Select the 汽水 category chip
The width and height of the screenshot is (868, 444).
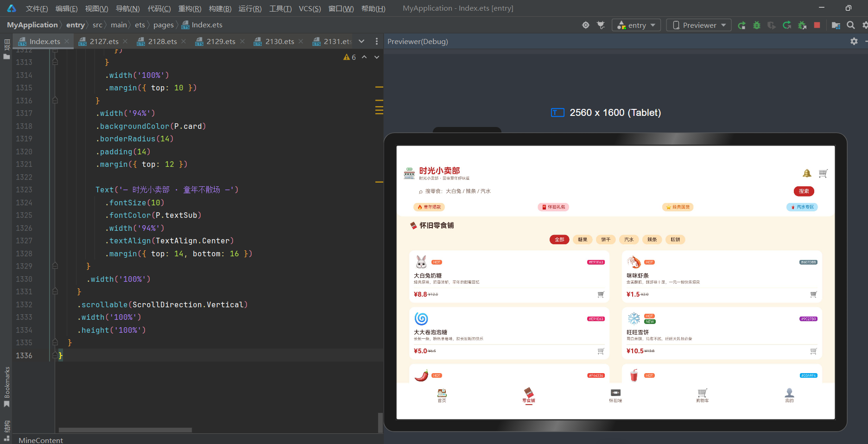click(629, 240)
